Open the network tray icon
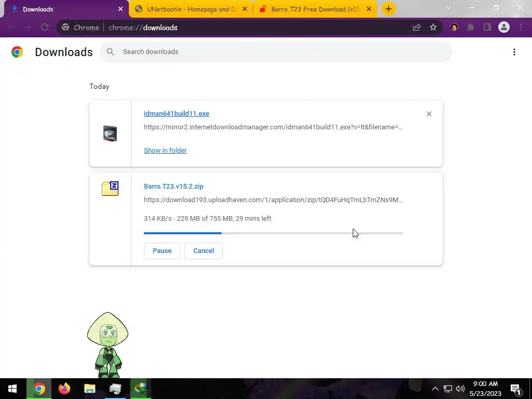Viewport: 532px width, 399px height. pos(448,389)
